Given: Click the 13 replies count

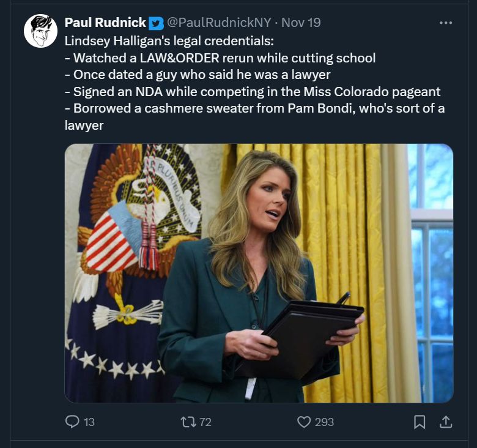Looking at the screenshot, I should (89, 422).
